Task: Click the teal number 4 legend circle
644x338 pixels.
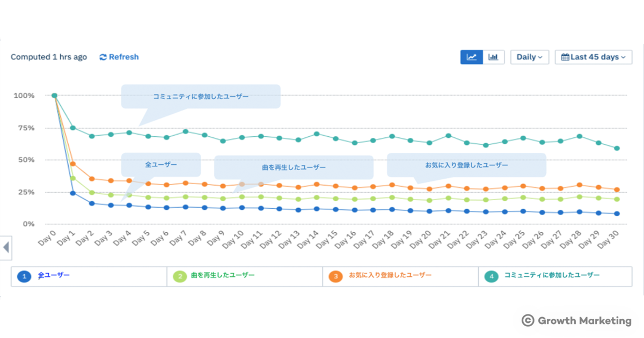Action: coord(491,276)
